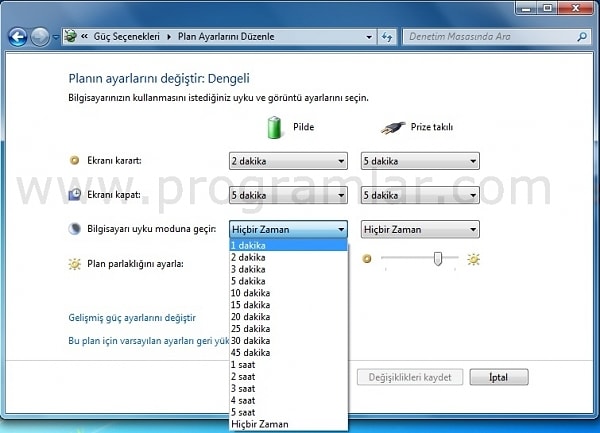This screenshot has height=433, width=600.
Task: Click the Back navigation arrow
Action: 18,37
